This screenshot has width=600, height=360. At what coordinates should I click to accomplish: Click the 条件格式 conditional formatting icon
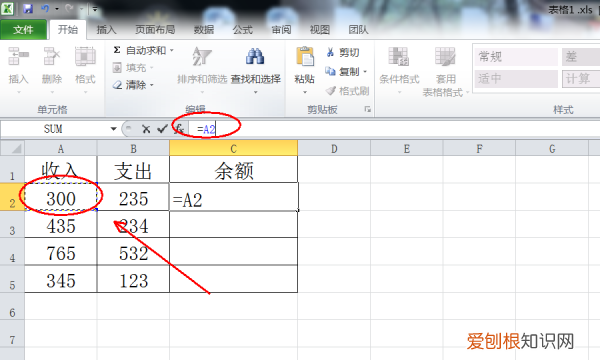tap(399, 57)
